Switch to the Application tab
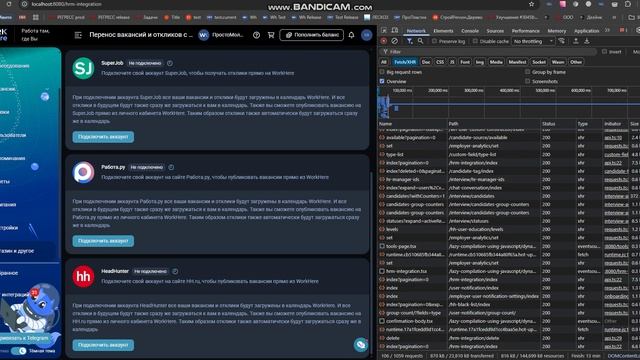Image resolution: width=640 pixels, height=360 pixels. pyautogui.click(x=587, y=31)
